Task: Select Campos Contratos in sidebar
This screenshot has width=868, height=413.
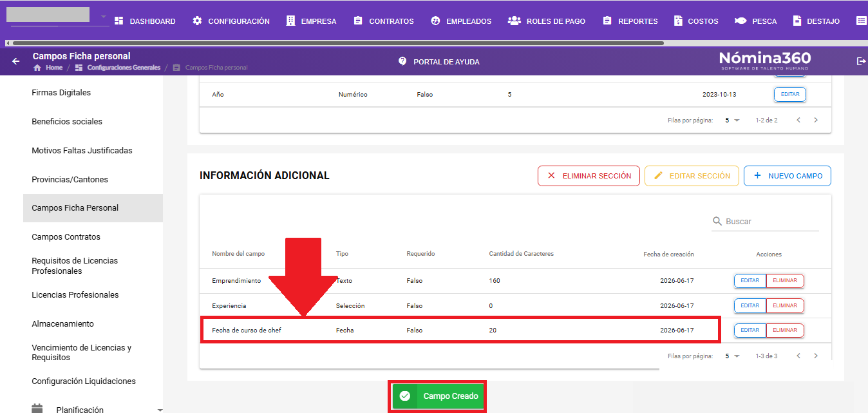Action: 66,237
